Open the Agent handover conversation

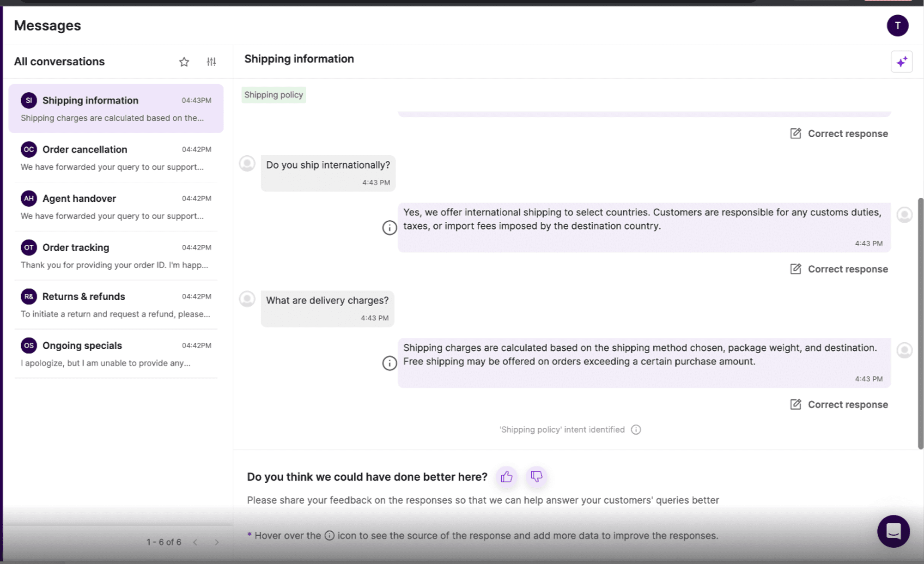coord(116,206)
